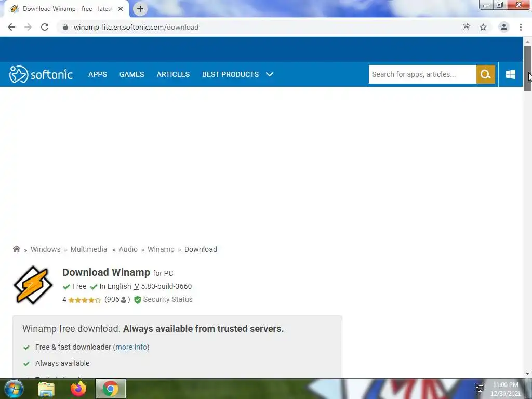Click the share page icon
532x399 pixels.
click(467, 27)
